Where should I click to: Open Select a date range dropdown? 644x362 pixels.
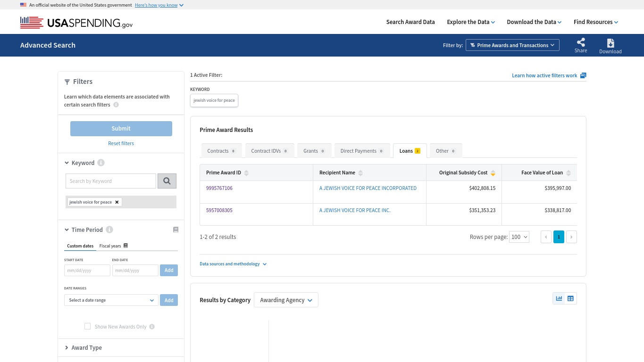pyautogui.click(x=111, y=300)
